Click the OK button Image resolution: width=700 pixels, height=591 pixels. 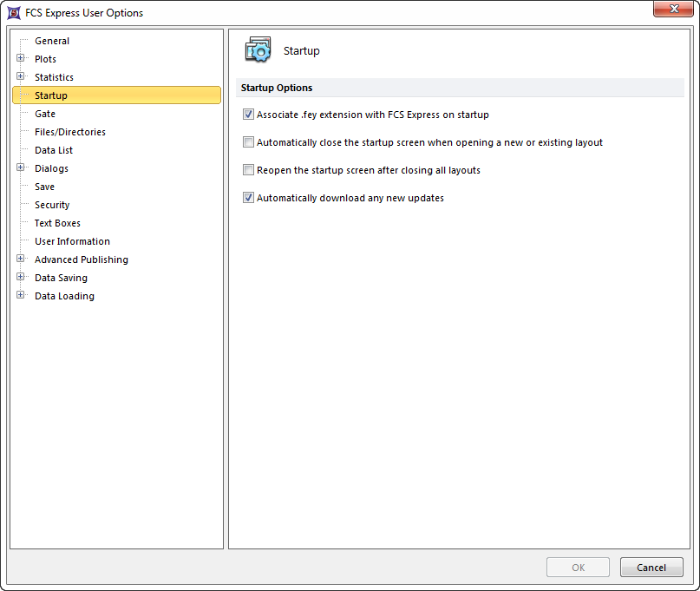(578, 568)
